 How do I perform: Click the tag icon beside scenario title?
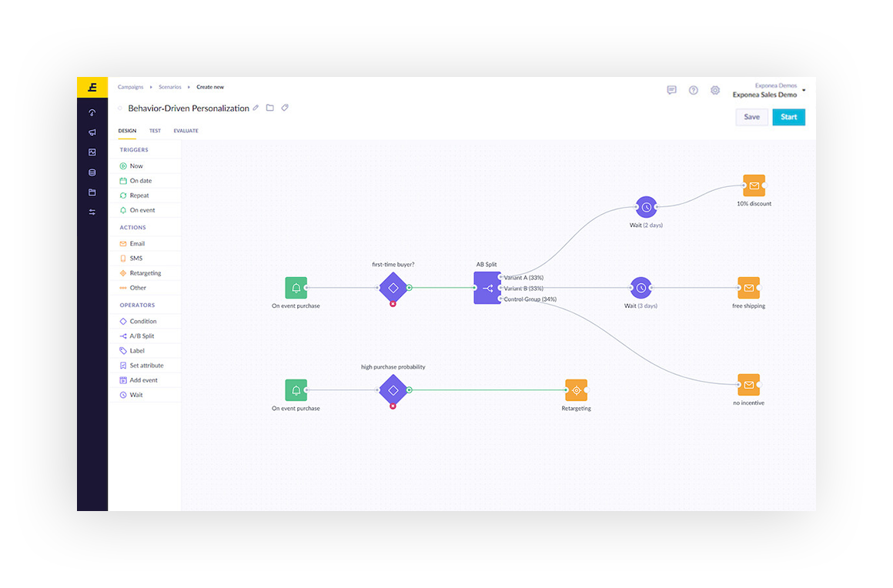[285, 109]
